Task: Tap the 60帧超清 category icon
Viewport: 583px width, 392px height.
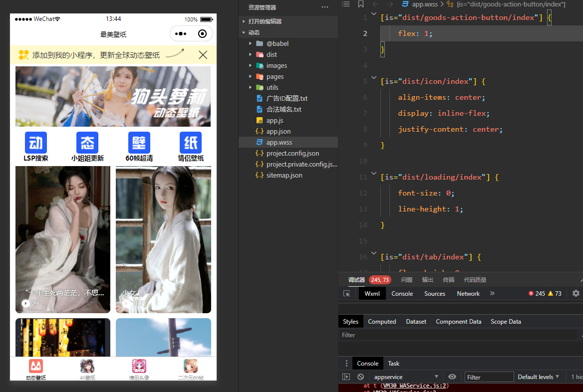Action: pyautogui.click(x=139, y=143)
